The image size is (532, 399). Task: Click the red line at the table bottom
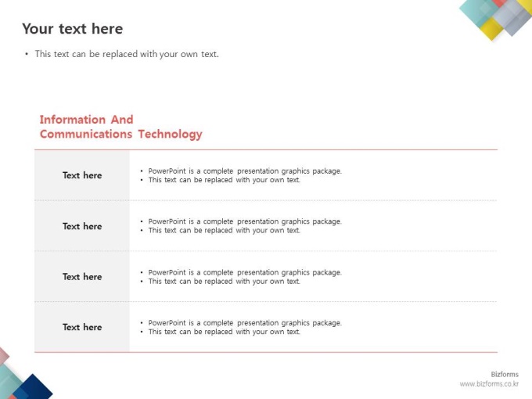click(x=266, y=352)
